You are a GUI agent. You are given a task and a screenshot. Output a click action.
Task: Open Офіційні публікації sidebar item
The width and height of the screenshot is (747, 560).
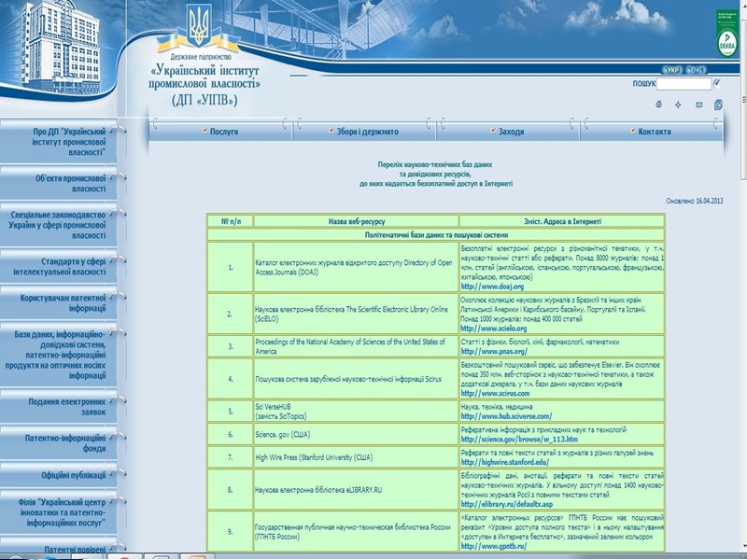click(x=58, y=475)
